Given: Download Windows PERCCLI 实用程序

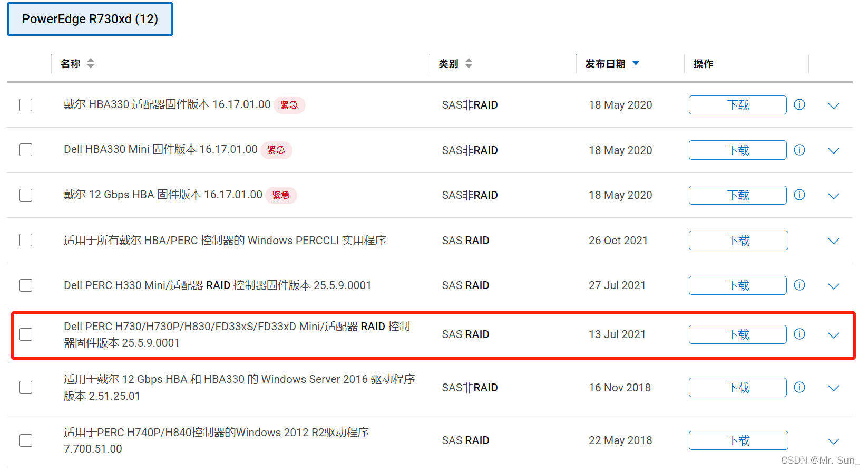Looking at the screenshot, I should pos(738,241).
